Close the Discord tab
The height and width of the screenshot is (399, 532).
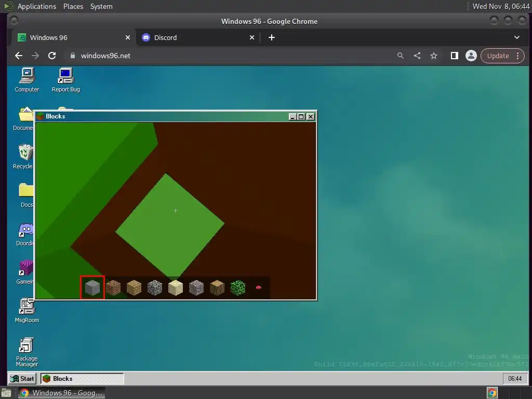pos(252,37)
